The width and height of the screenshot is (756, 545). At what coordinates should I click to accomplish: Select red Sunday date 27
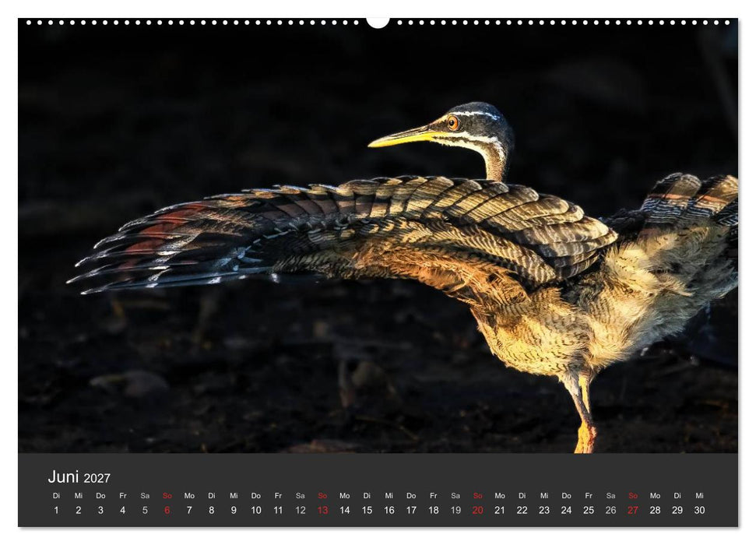click(x=633, y=510)
